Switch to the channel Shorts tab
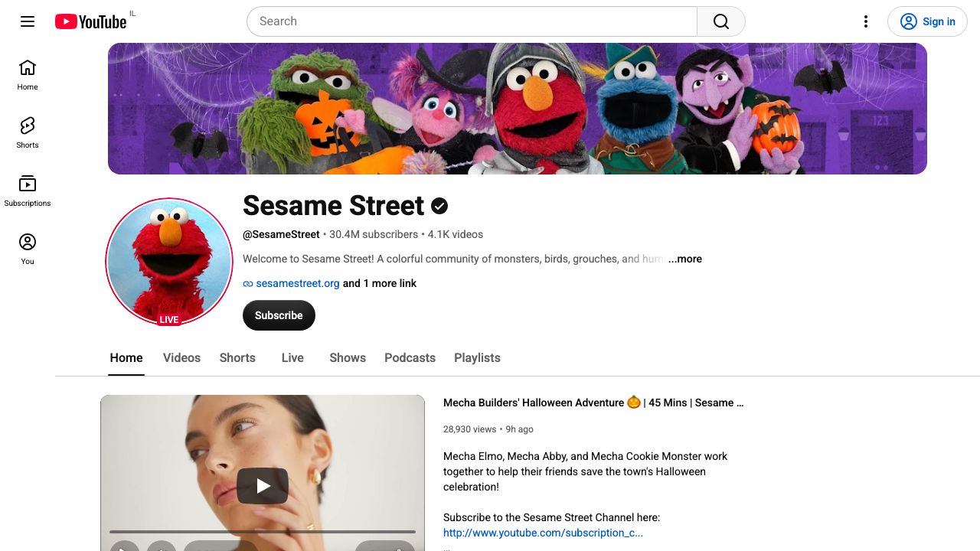The width and height of the screenshot is (980, 551). coord(237,357)
